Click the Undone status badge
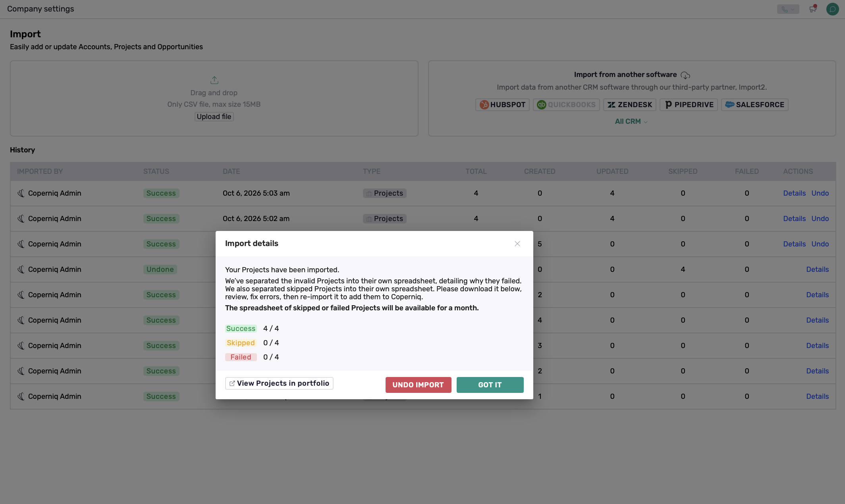The image size is (845, 504). click(160, 269)
